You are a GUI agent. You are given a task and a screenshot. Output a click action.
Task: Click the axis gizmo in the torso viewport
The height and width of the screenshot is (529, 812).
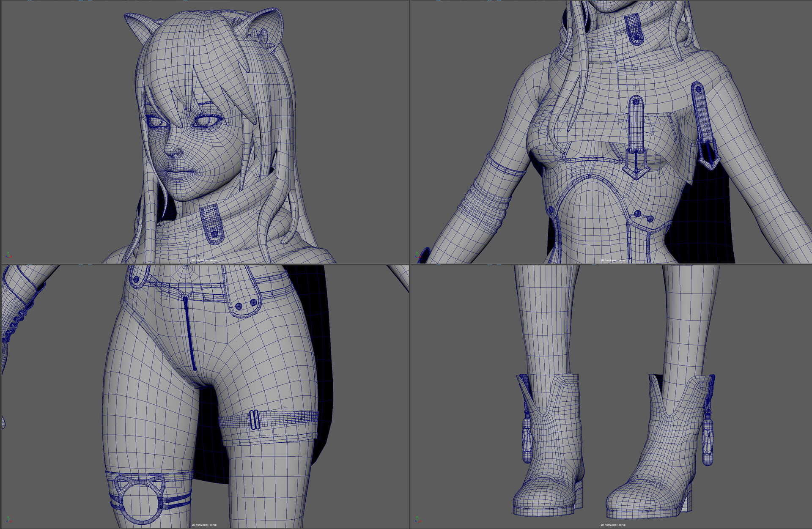click(417, 255)
